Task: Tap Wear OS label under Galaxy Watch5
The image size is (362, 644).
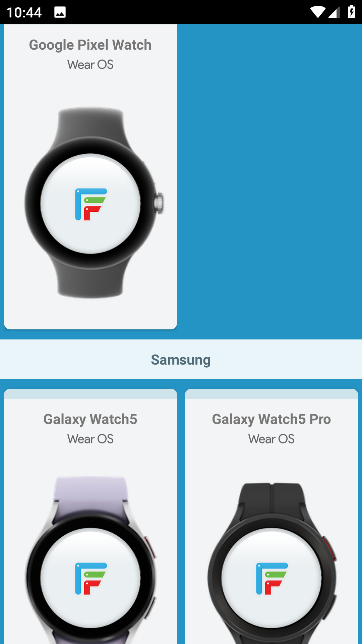Action: tap(90, 439)
